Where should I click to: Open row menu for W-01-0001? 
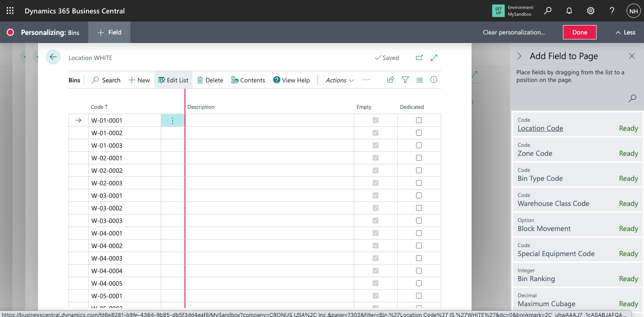[173, 120]
